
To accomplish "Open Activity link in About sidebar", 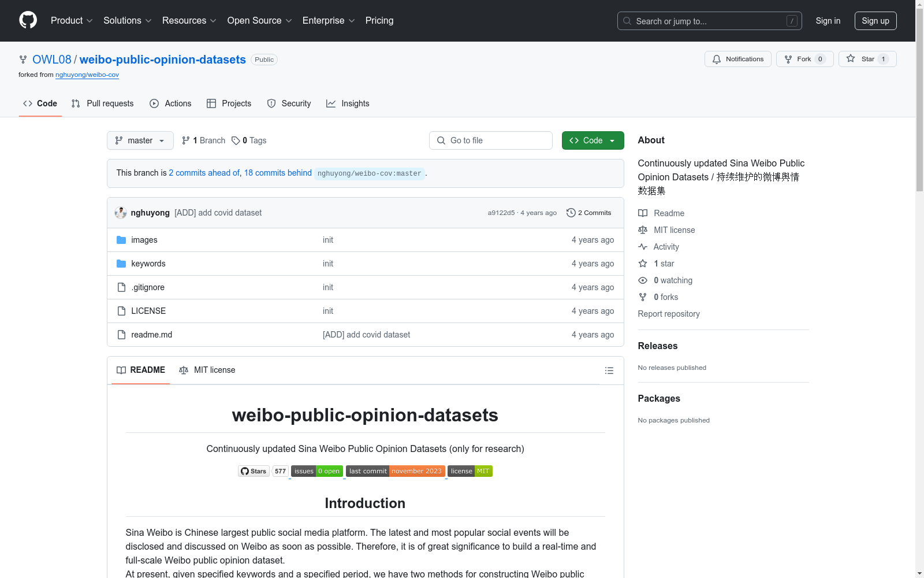I will tap(658, 247).
